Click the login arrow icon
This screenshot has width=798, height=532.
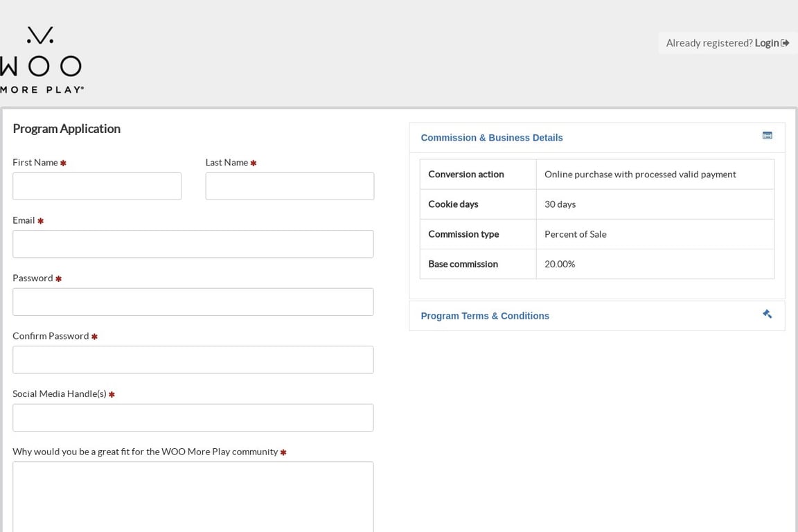(x=785, y=43)
